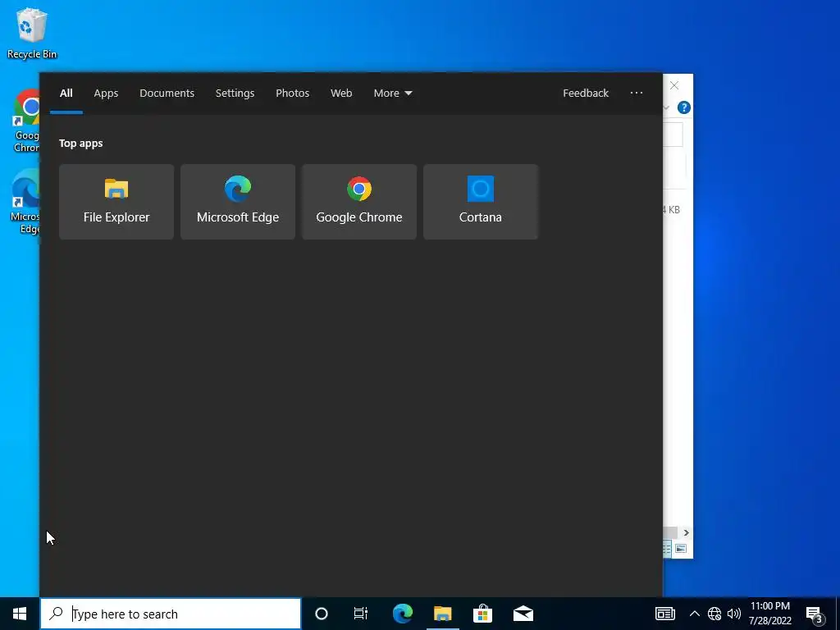
Task: Select the Microsoft Edge desktop shortcut
Action: pos(25,202)
